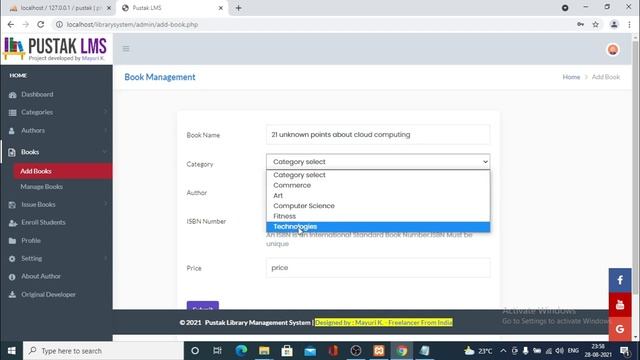Click the Dashboard sidebar link
The height and width of the screenshot is (360, 640).
[x=37, y=95]
